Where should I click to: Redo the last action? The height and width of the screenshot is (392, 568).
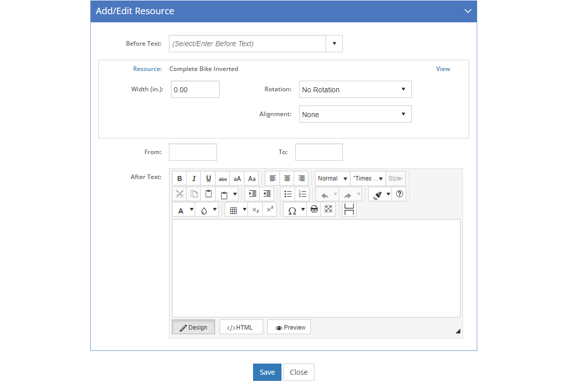(x=347, y=195)
